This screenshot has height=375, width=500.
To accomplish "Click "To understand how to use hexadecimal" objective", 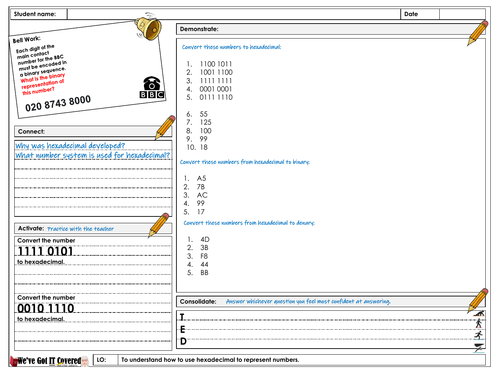I will [210, 360].
